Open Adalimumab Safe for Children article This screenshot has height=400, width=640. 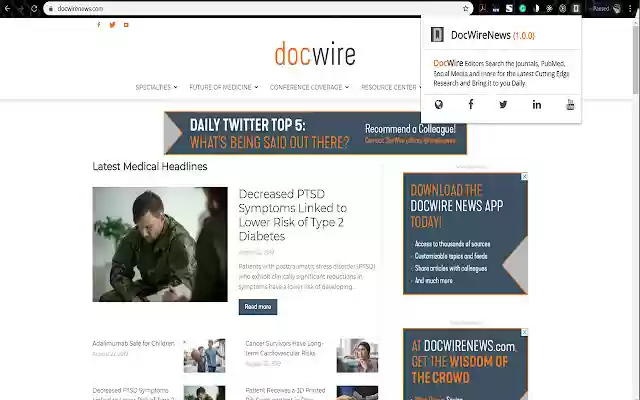133,343
